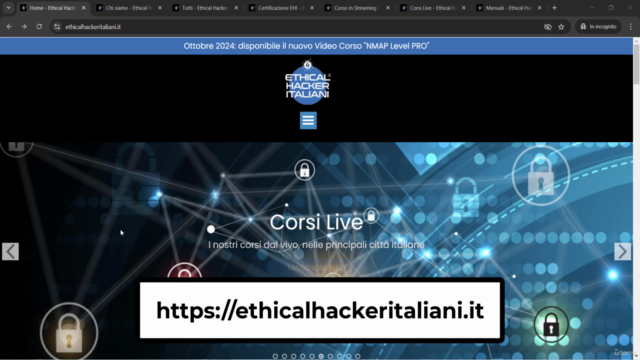Click the Corsi Live slide heading
Image resolution: width=640 pixels, height=360 pixels.
click(316, 222)
